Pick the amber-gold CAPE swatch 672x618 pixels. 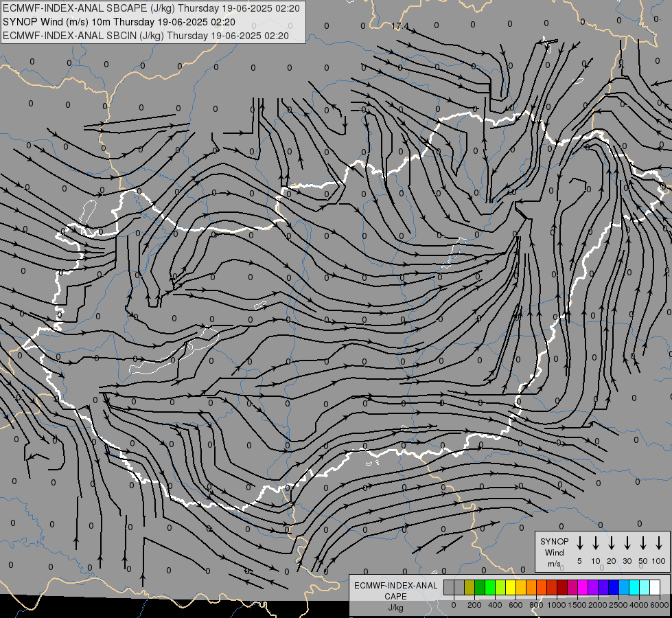click(521, 587)
